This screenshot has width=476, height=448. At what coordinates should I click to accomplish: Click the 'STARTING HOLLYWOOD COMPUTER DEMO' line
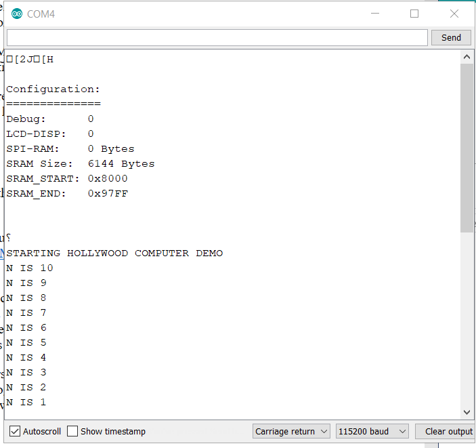click(x=114, y=253)
